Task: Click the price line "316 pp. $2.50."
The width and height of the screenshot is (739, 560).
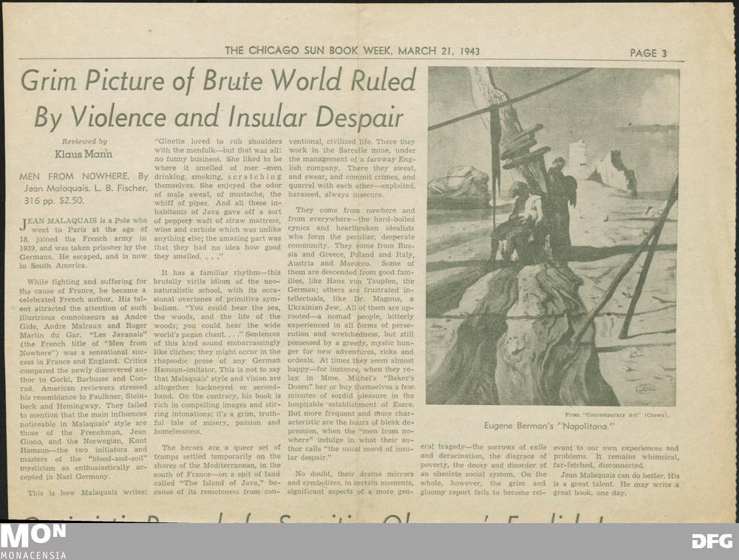Action: pos(54,200)
